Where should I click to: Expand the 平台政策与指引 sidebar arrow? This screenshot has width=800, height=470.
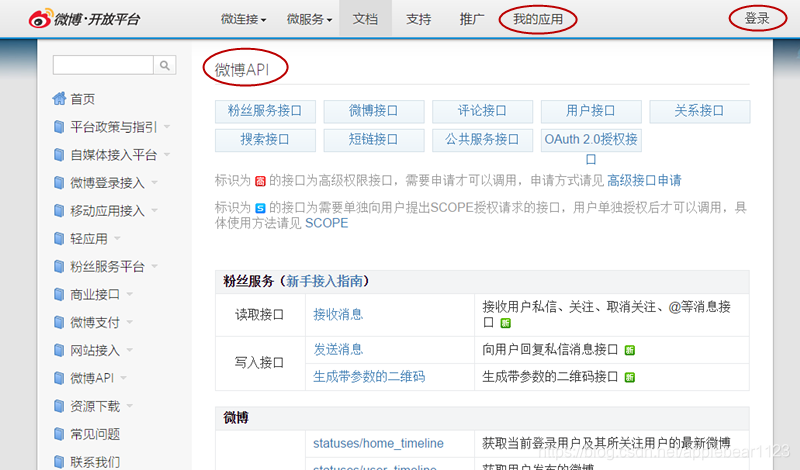(167, 126)
